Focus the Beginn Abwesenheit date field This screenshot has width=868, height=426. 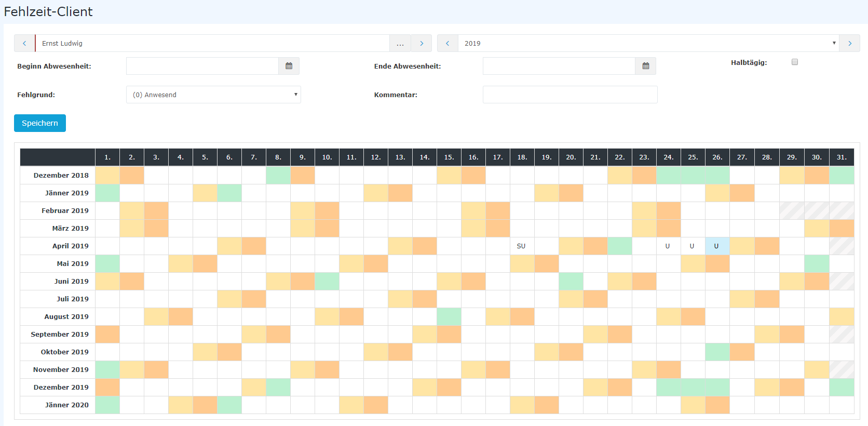pos(202,66)
